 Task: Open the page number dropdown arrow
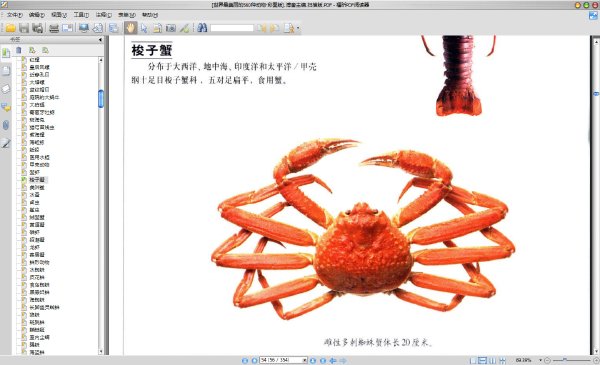pos(305,360)
